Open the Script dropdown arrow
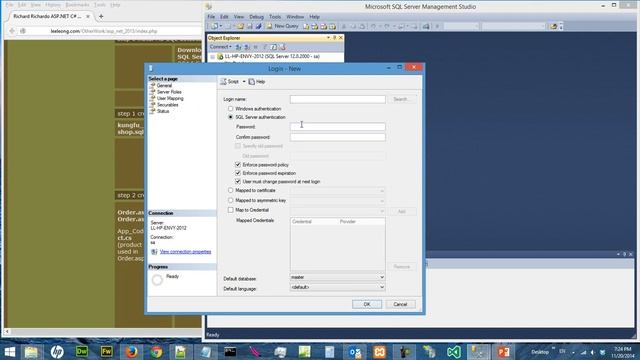 [244, 82]
